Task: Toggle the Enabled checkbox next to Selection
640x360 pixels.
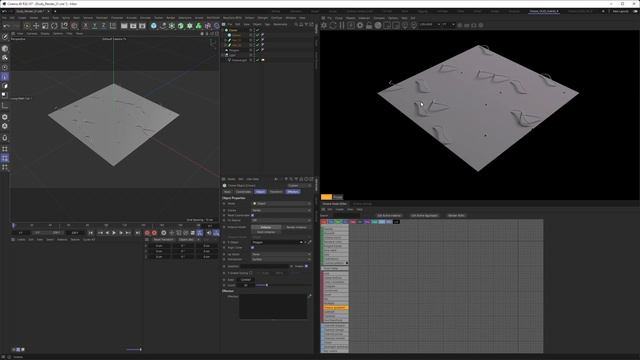Action: pos(307,266)
